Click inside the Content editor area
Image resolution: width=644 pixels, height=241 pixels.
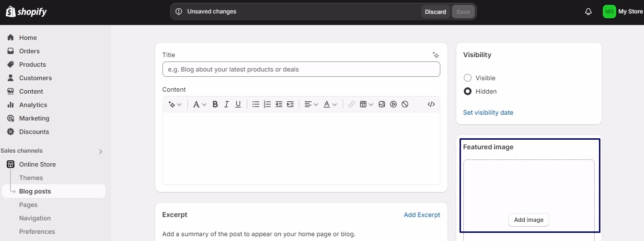[x=301, y=148]
